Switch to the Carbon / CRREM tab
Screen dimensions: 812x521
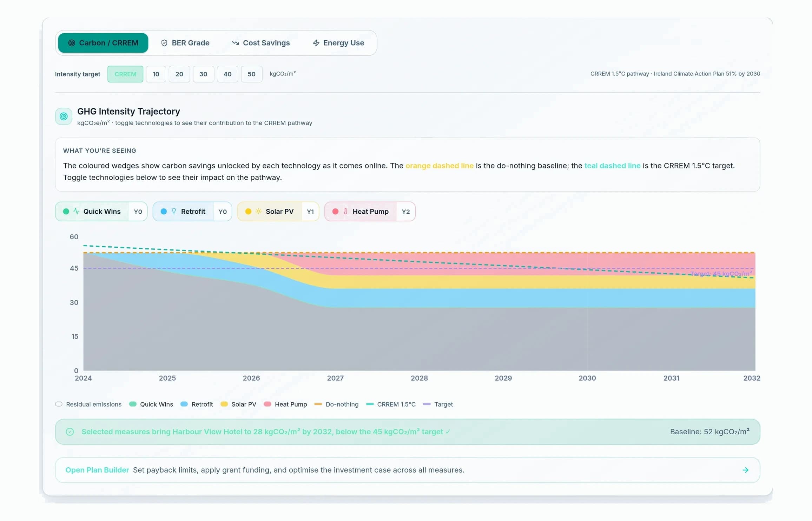pos(103,43)
